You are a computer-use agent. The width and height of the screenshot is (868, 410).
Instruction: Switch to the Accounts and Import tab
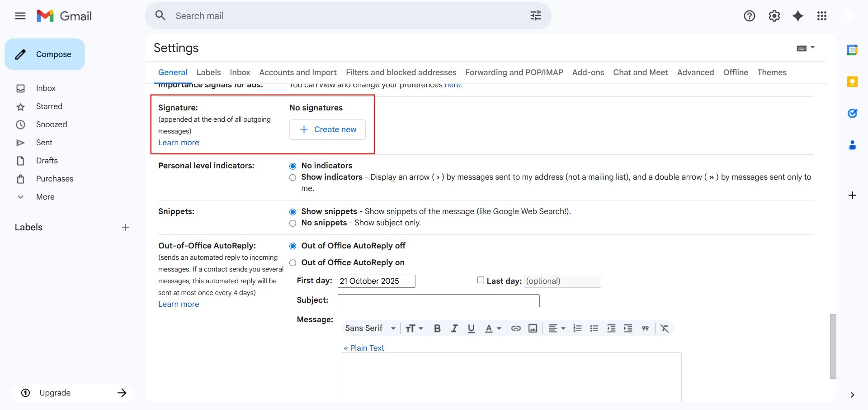coord(297,72)
